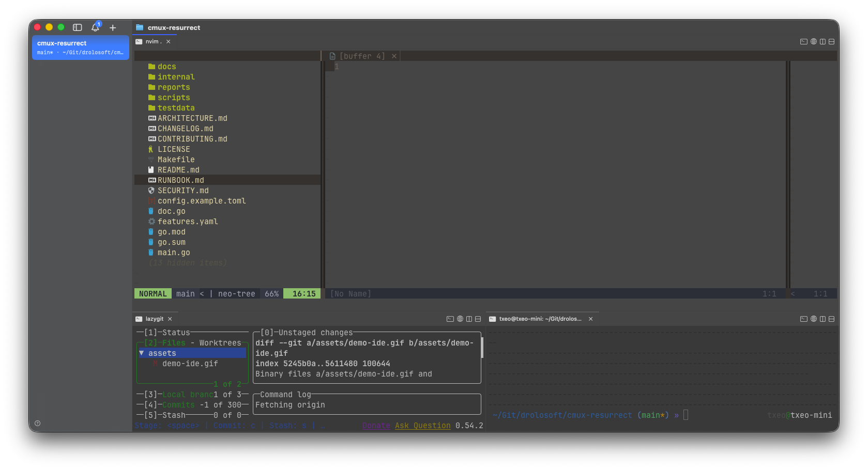
Task: Collapse the assets folder in lazygit
Action: pyautogui.click(x=192, y=353)
